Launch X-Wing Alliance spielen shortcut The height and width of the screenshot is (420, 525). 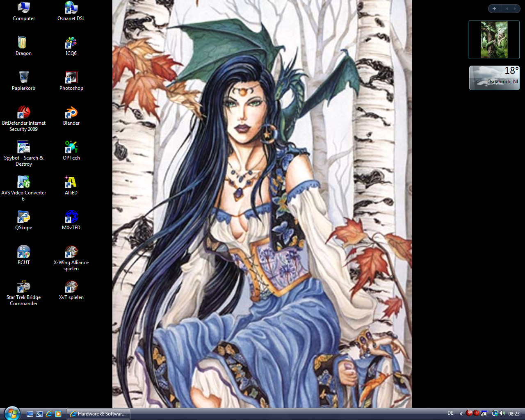click(x=71, y=252)
